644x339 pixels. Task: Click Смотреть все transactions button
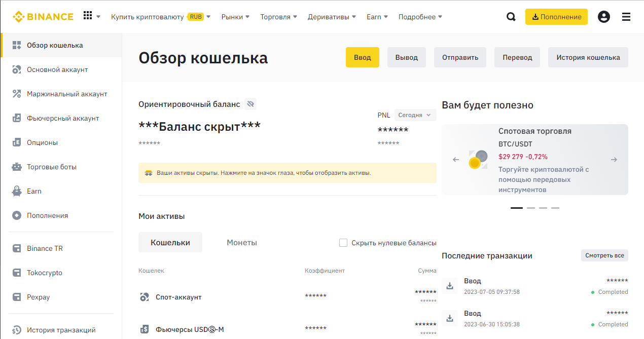pyautogui.click(x=604, y=255)
